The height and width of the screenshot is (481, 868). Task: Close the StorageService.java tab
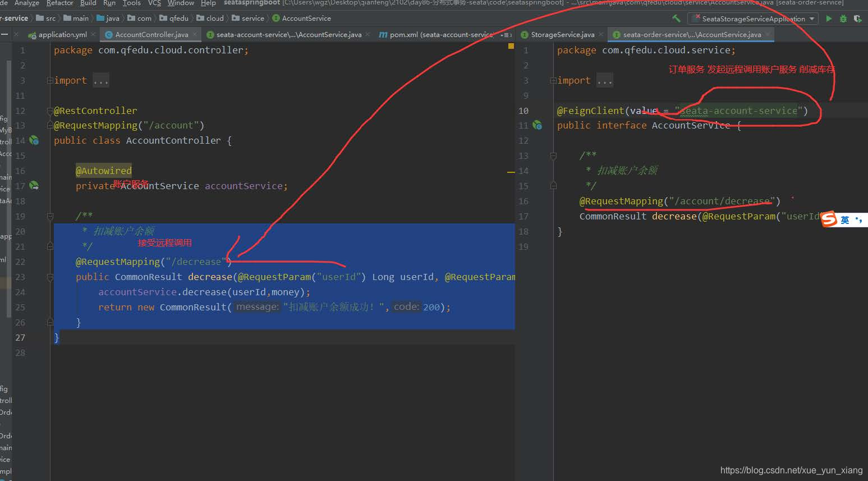click(600, 34)
